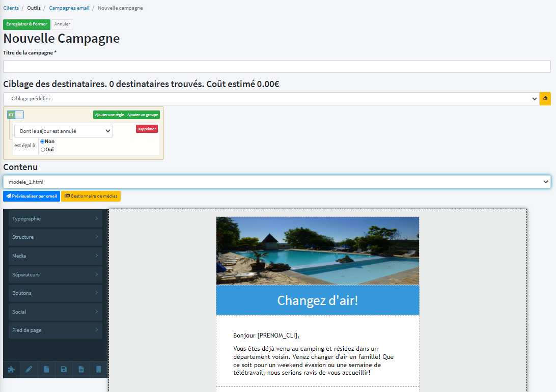The width and height of the screenshot is (556, 392).
Task: Open the 'Ciblage prédéfini' dropdown
Action: tap(271, 99)
